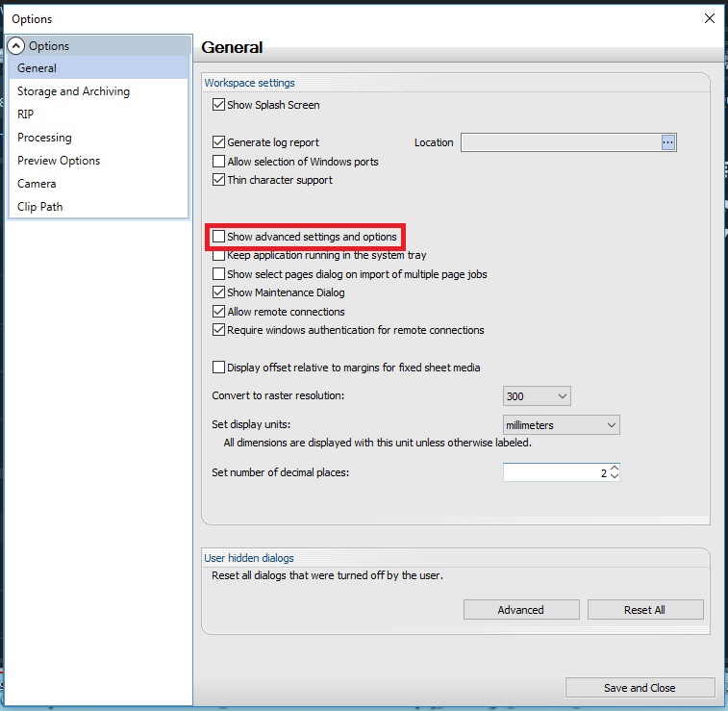Disable Generate log report

[x=218, y=142]
